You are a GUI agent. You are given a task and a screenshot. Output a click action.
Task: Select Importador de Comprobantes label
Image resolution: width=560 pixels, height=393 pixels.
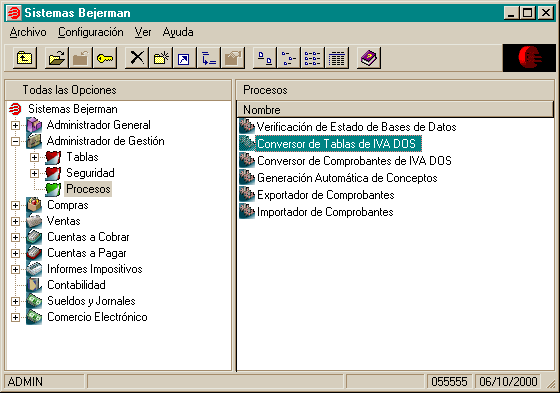325,212
